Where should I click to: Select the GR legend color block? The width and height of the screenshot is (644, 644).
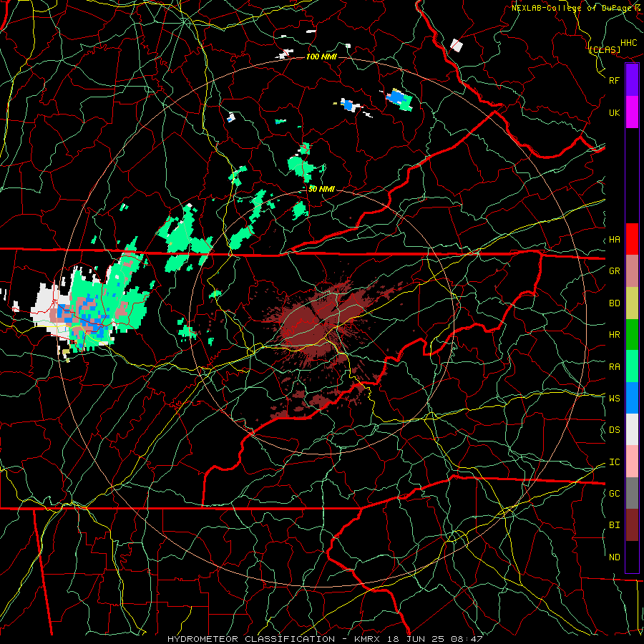point(632,271)
